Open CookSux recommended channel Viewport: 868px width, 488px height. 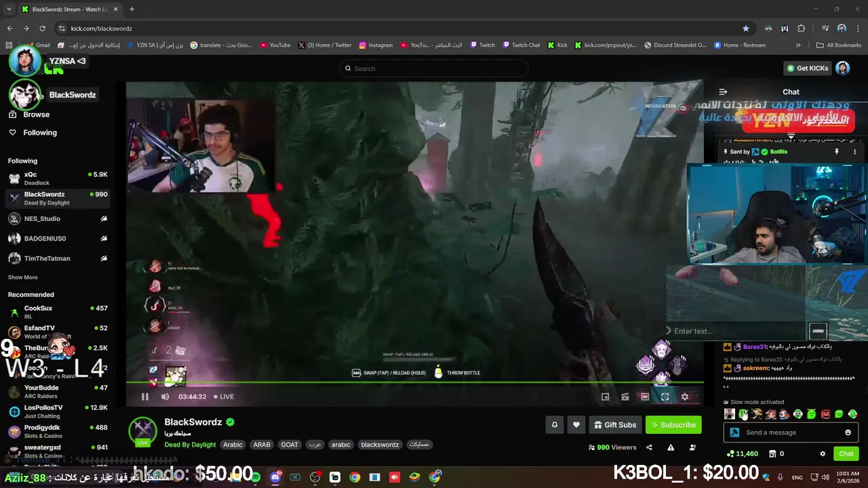pyautogui.click(x=58, y=312)
